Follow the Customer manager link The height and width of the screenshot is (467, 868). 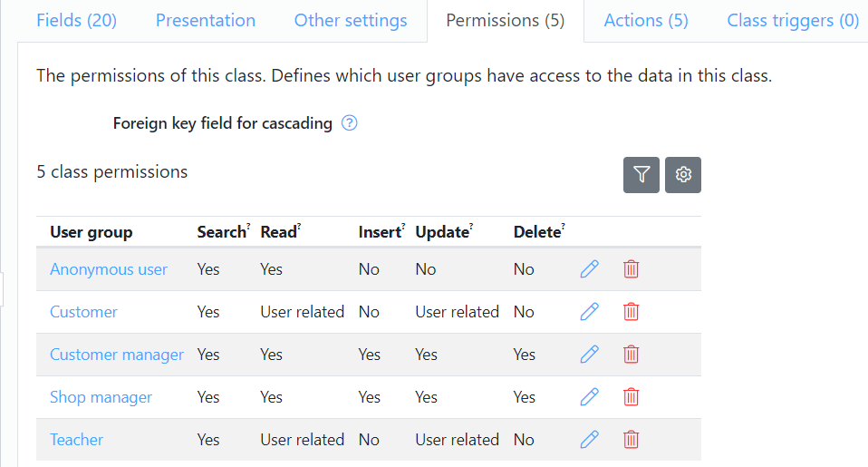pos(117,355)
